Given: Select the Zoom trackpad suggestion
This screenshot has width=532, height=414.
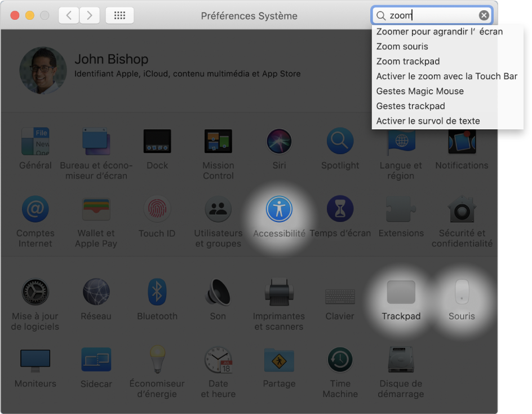Looking at the screenshot, I should (x=447, y=61).
